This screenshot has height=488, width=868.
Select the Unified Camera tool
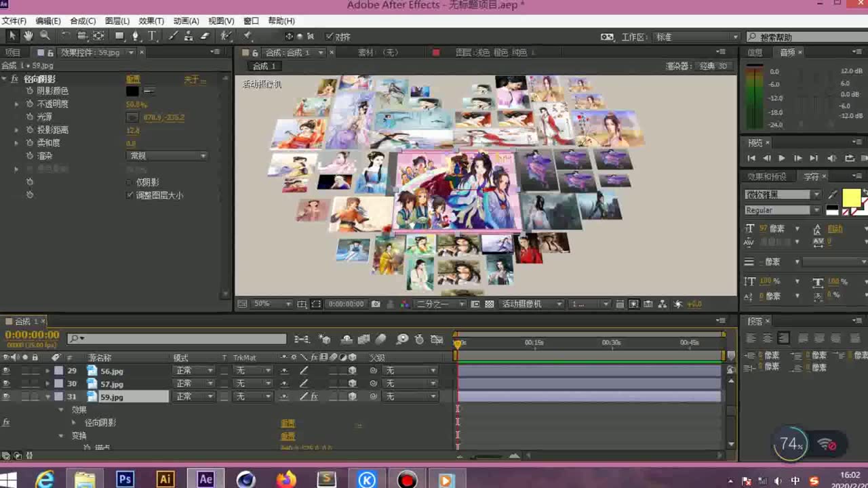coord(82,36)
